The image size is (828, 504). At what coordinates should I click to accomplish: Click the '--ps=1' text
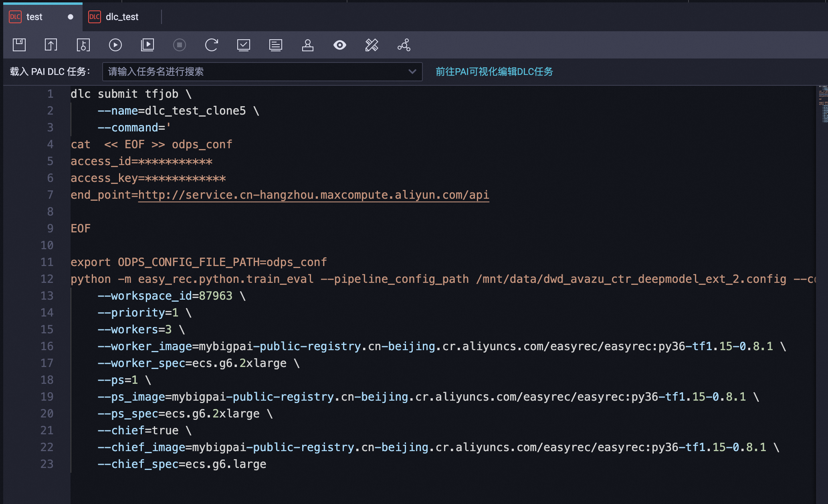coord(117,380)
